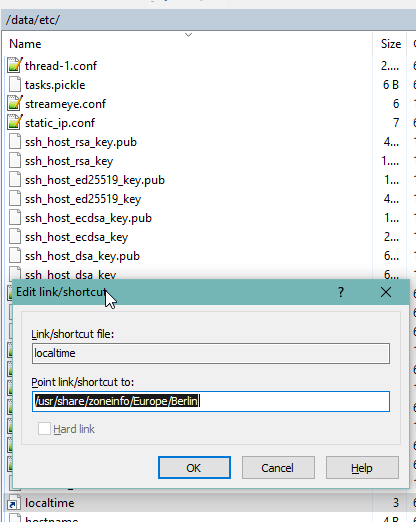Select file ssh_host_ecdsa_key.pub

pos(88,218)
